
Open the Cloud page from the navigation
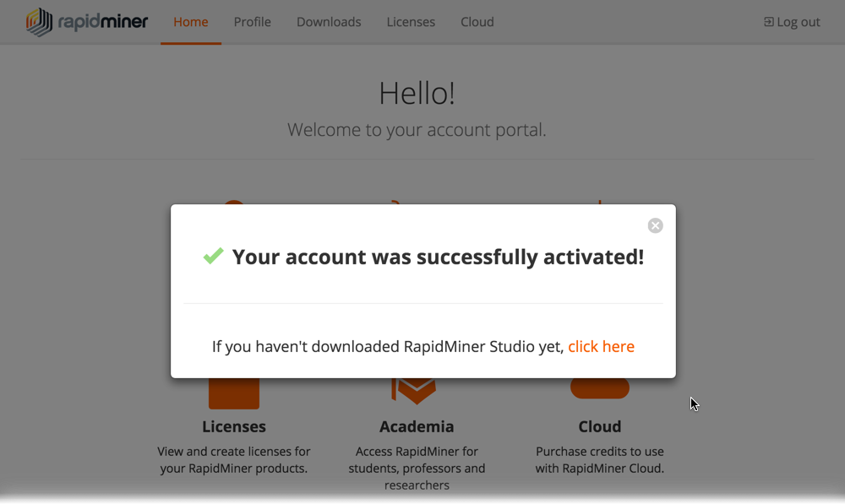477,22
